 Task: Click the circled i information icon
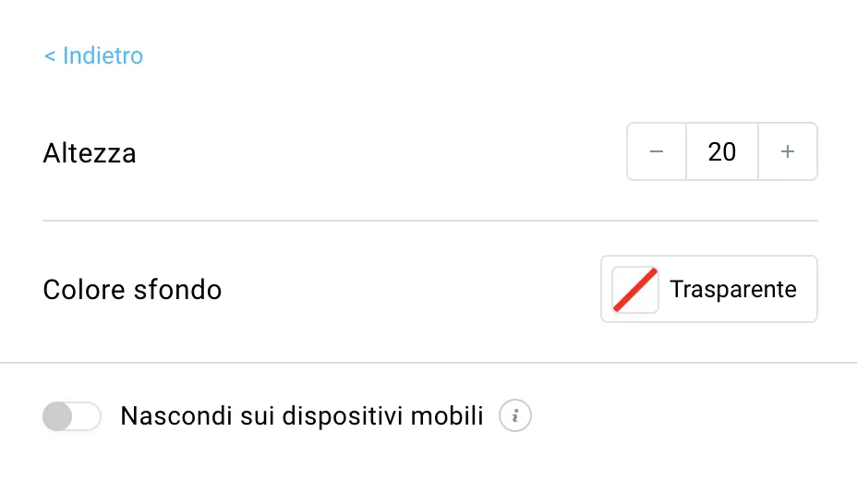[515, 416]
